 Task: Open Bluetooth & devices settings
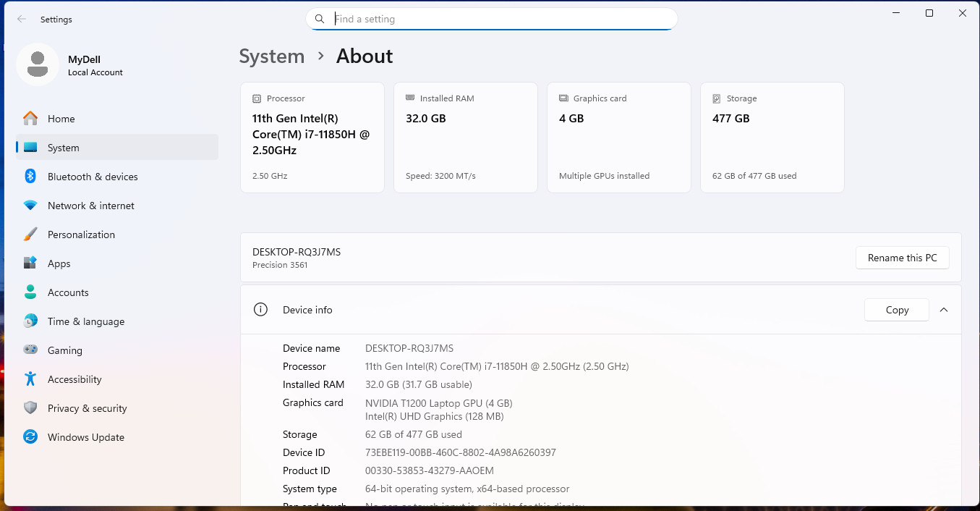[x=117, y=177]
